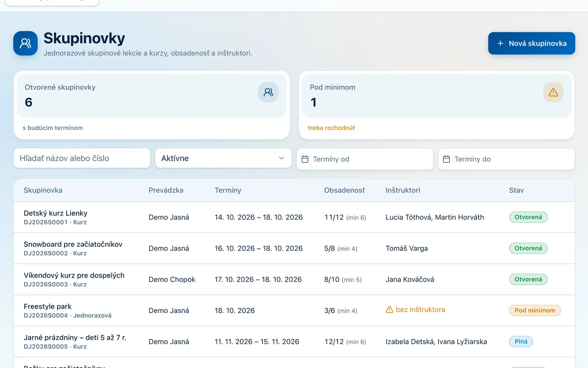588x368 pixels.
Task: Click the bez inštruktora warning text
Action: coord(420,310)
